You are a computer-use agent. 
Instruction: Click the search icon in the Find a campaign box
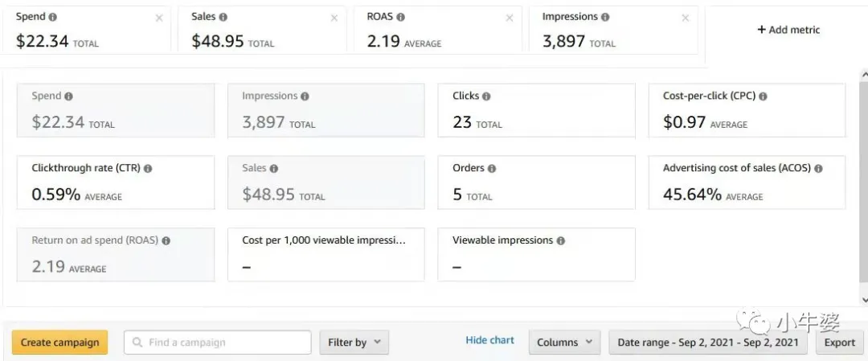tap(138, 343)
